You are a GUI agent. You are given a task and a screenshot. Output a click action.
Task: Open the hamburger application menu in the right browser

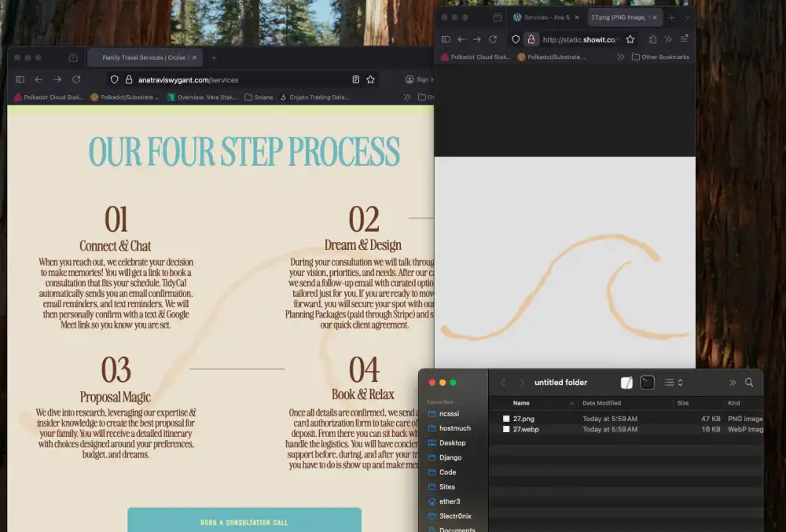(684, 39)
